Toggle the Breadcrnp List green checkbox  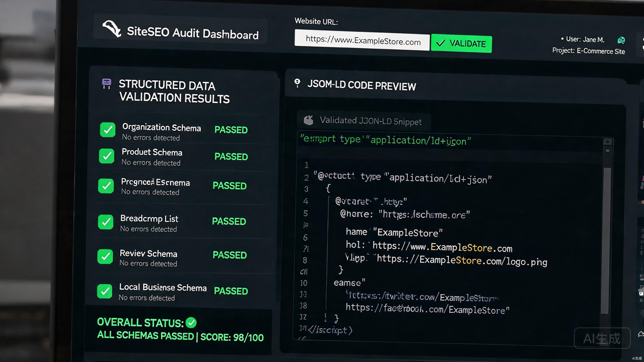coord(106,222)
